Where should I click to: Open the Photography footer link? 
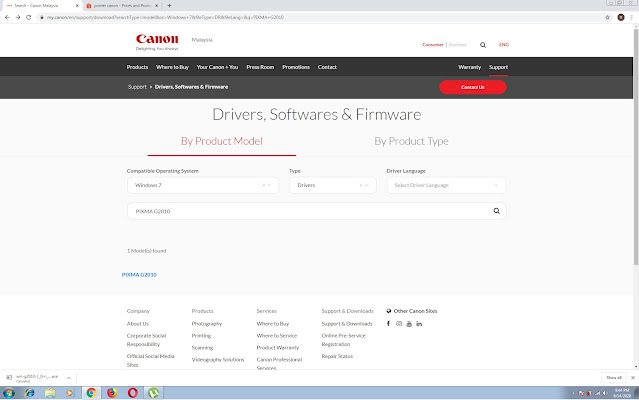coord(207,323)
